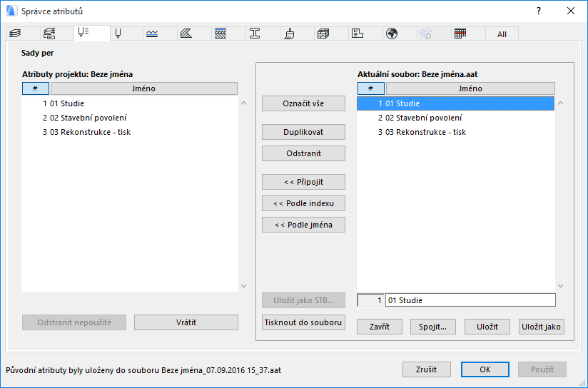Open the Building Materials brick tab icon
Viewport: 588px width, 388px height.
323,34
